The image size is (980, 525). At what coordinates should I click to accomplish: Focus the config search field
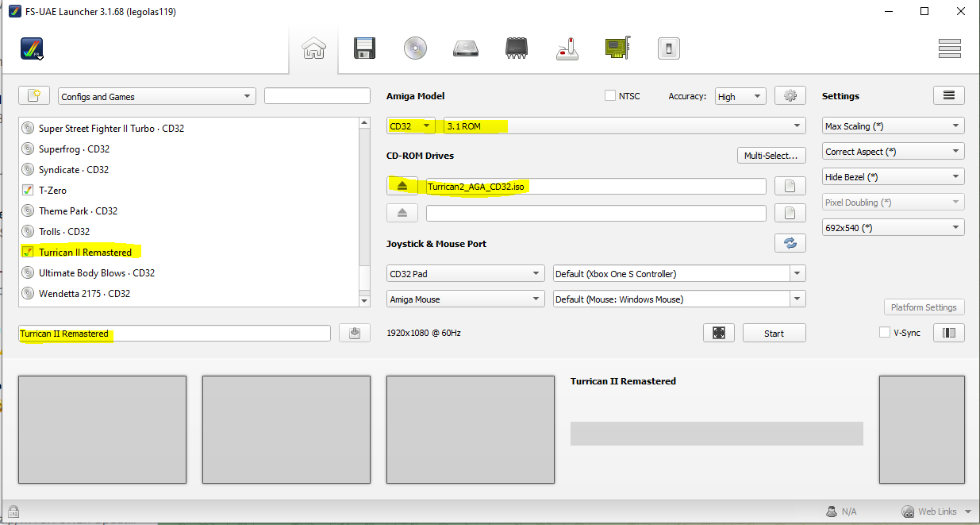[x=317, y=96]
